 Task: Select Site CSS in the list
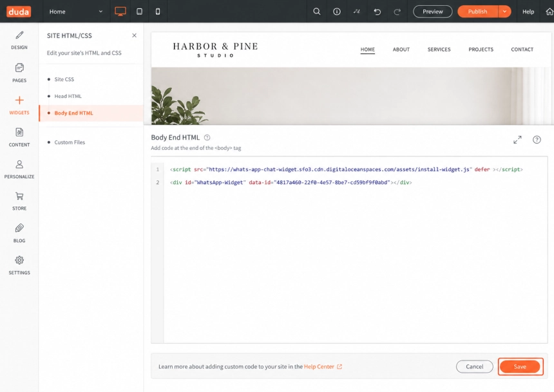[x=64, y=79]
